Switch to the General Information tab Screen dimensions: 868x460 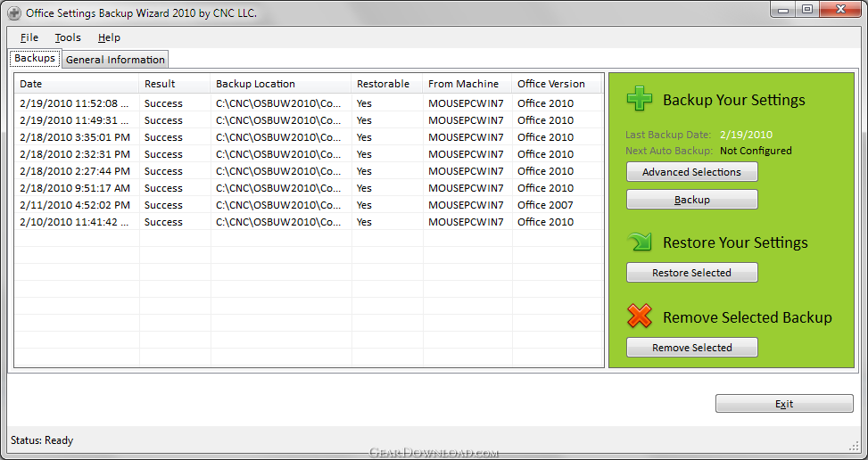(x=115, y=60)
